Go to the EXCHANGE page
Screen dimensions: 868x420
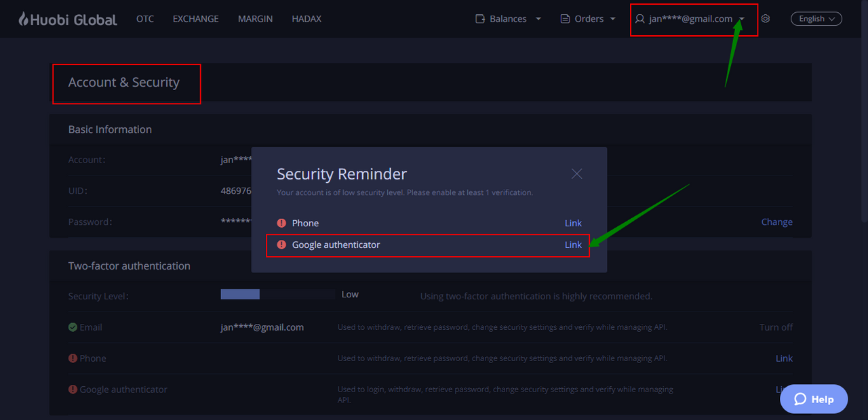pyautogui.click(x=196, y=19)
